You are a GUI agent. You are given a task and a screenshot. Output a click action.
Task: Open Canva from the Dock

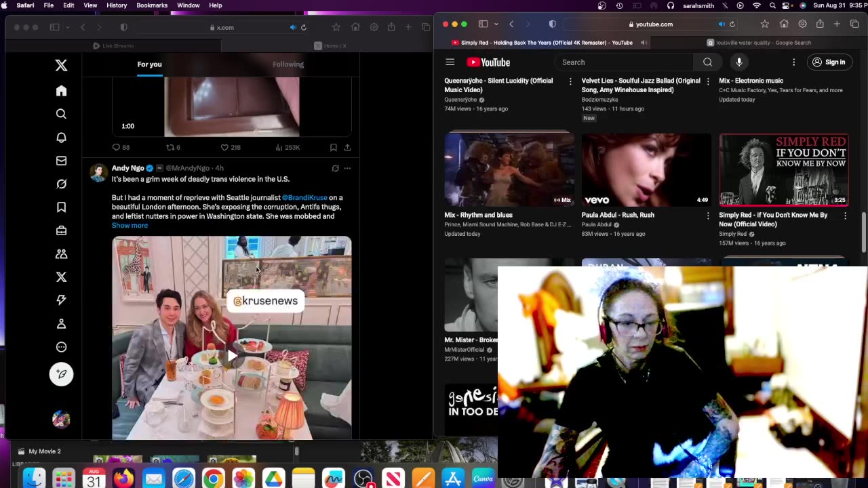point(483,479)
